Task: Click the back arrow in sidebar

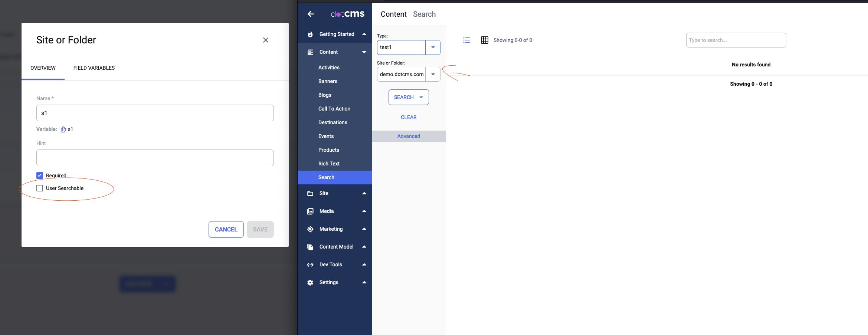Action: 310,14
